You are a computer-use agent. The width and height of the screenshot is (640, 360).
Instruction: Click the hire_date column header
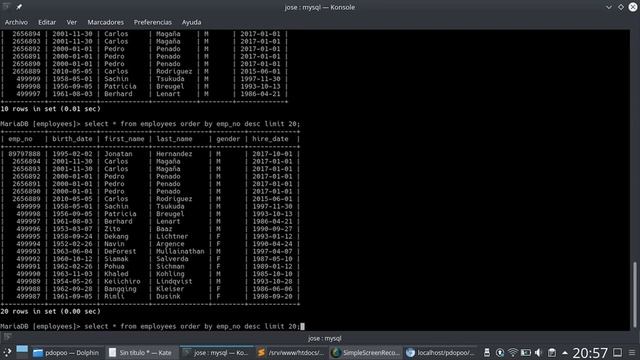(270, 139)
